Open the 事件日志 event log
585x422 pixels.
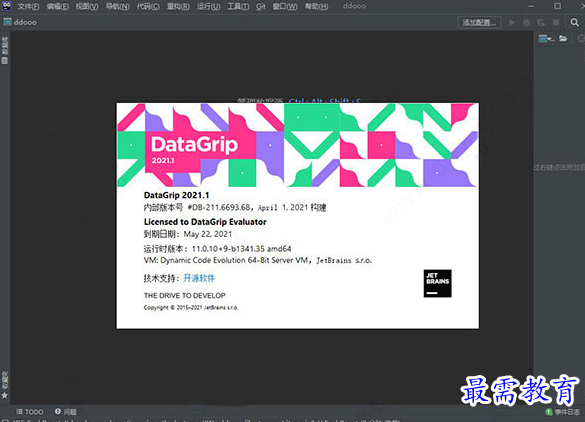[563, 412]
